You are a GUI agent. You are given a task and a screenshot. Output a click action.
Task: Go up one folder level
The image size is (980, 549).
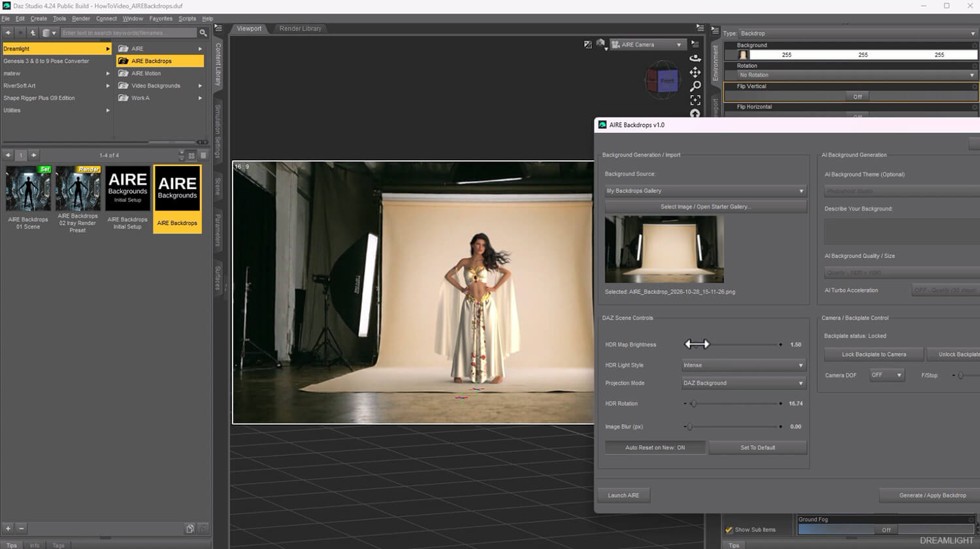pos(32,33)
